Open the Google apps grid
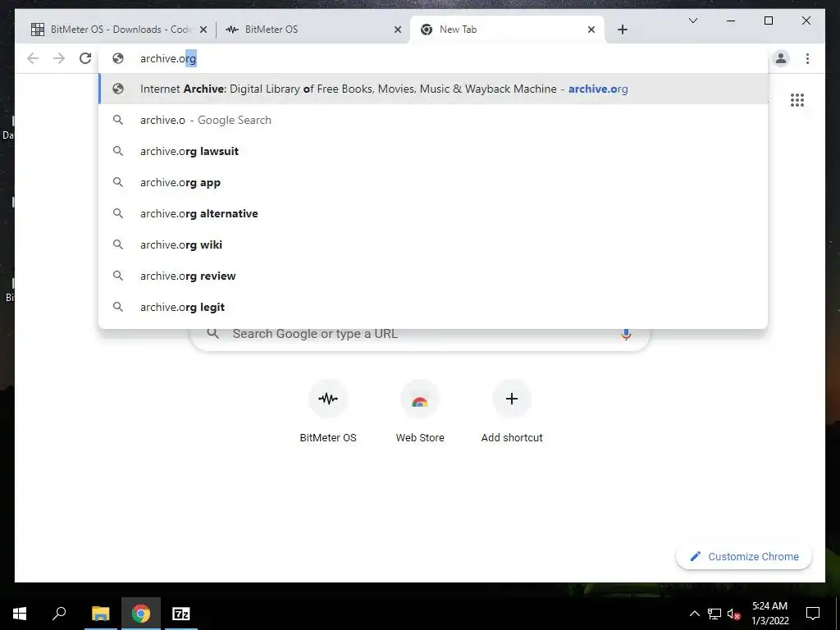Viewport: 840px width, 630px height. coord(797,100)
